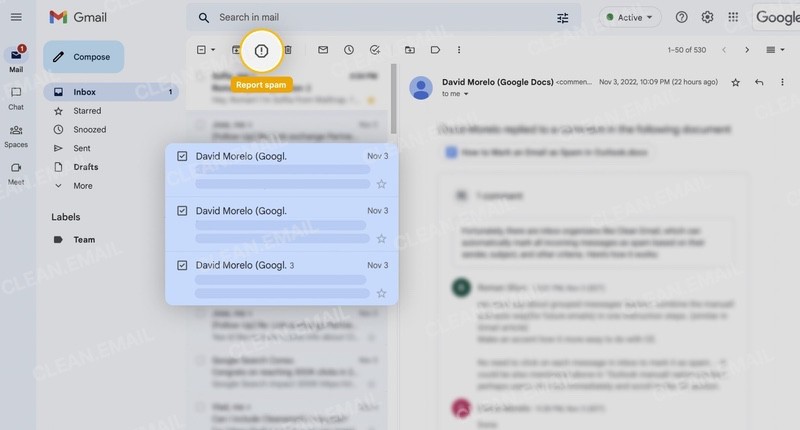Show search options filter icon
This screenshot has width=800, height=430.
[563, 18]
